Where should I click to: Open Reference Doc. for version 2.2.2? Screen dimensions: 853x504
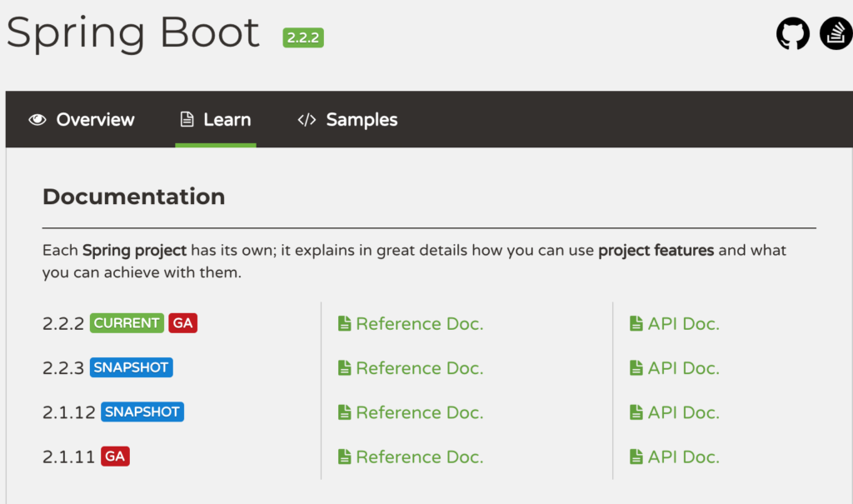point(420,324)
